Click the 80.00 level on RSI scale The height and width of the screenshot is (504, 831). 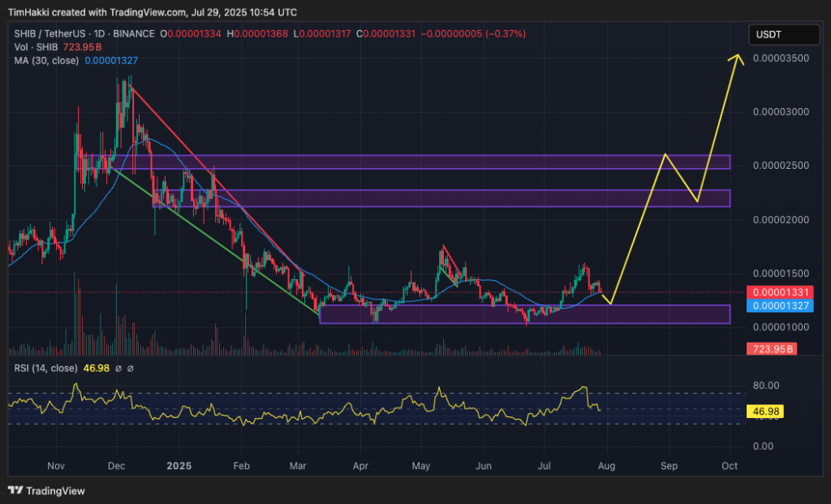coord(768,386)
